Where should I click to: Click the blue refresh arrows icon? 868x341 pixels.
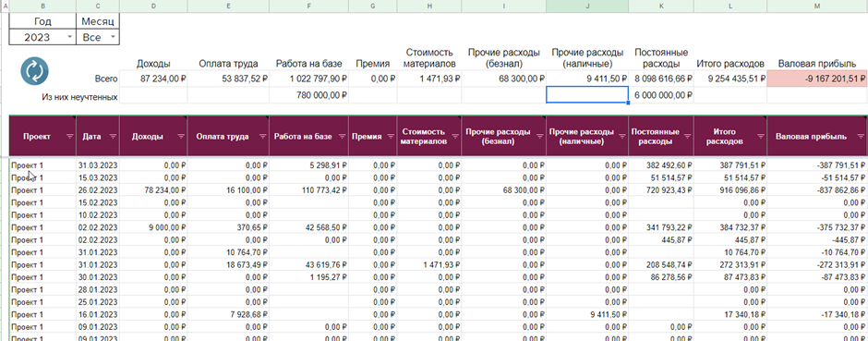click(35, 71)
